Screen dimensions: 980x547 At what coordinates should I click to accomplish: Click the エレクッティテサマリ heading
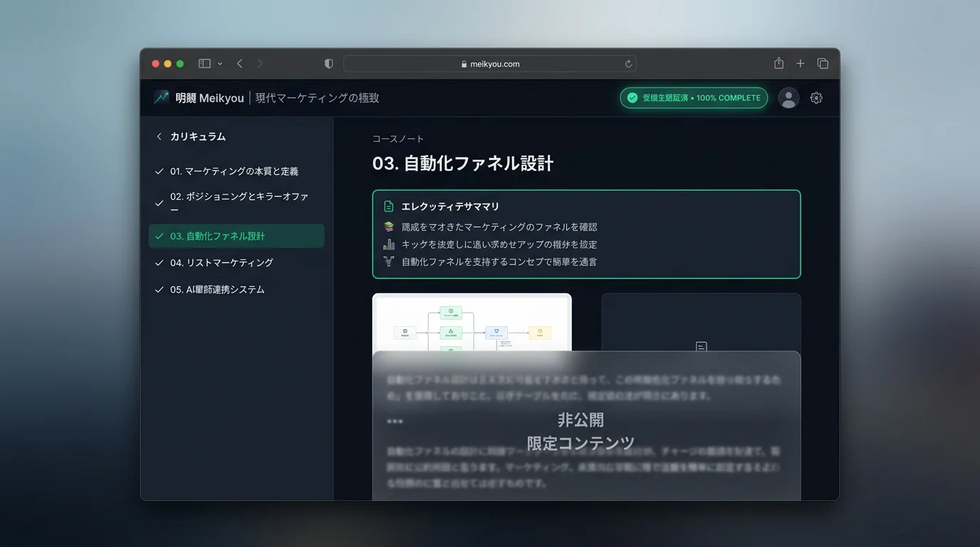[450, 207]
